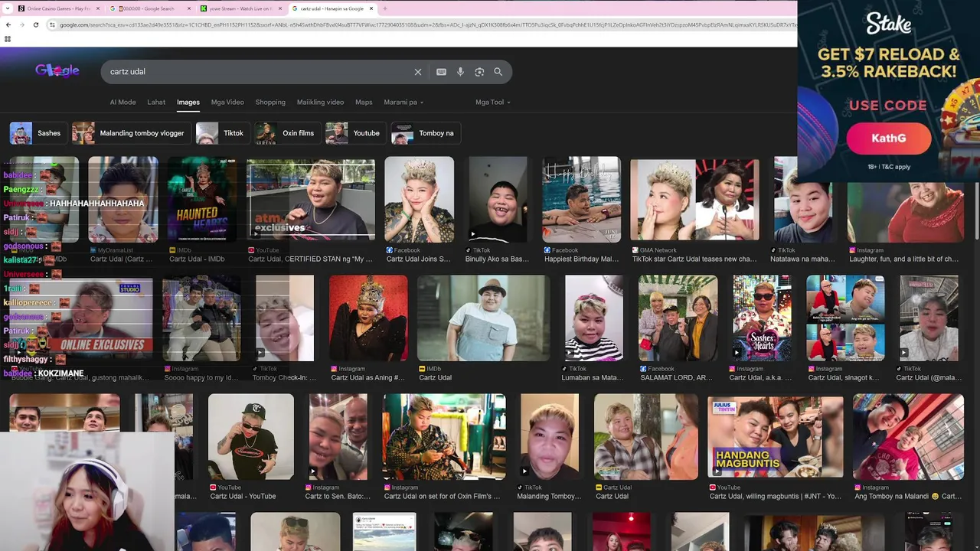Viewport: 980px width, 551px height.
Task: Start voice search with microphone icon
Action: 460,72
